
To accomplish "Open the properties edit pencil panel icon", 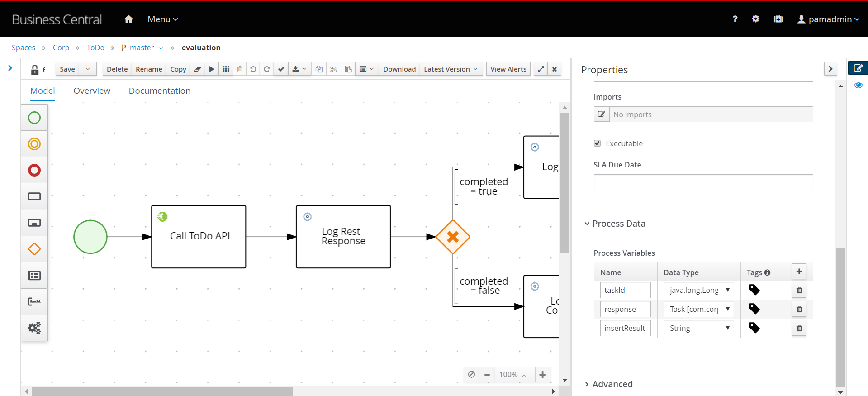I will (x=858, y=68).
